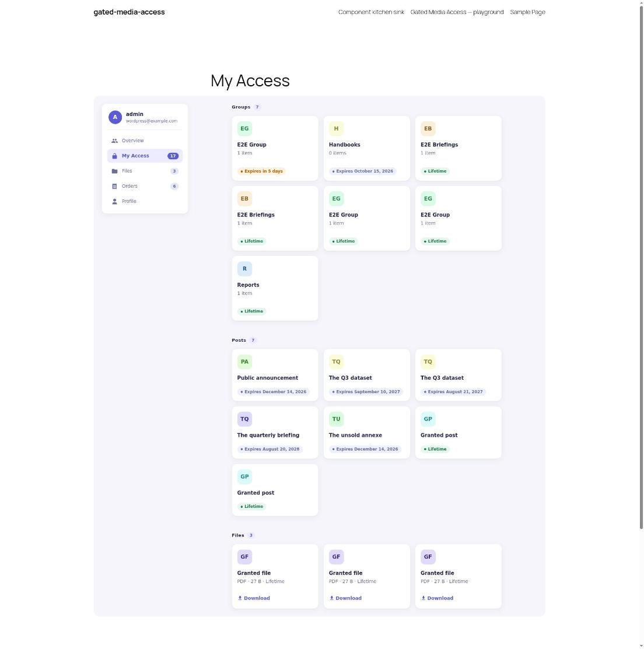
Task: Click the 3 count badge on sidebar Files
Action: click(174, 171)
